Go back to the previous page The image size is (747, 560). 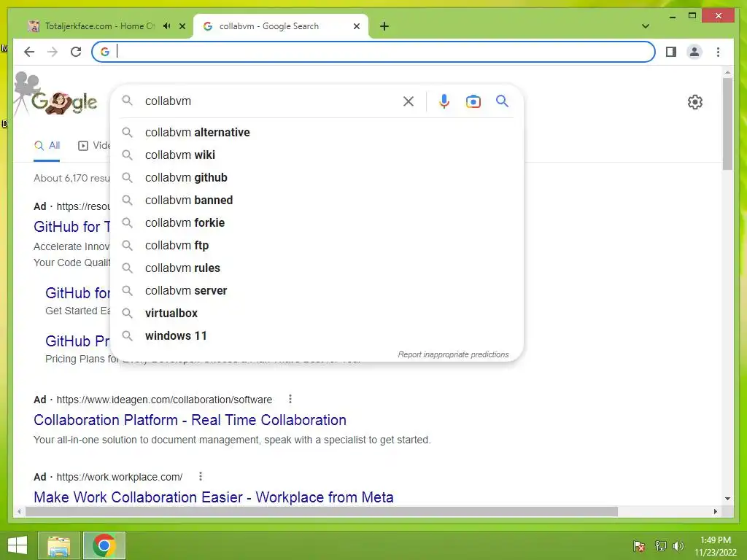[x=29, y=52]
